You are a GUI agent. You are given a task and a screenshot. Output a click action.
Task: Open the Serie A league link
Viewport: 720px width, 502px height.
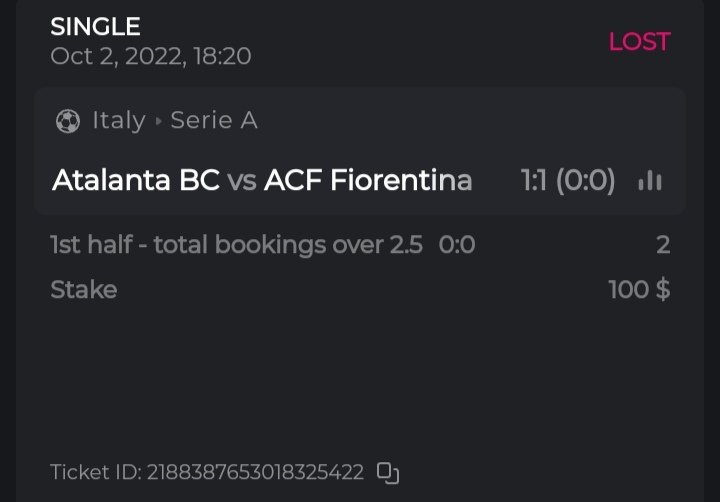214,121
